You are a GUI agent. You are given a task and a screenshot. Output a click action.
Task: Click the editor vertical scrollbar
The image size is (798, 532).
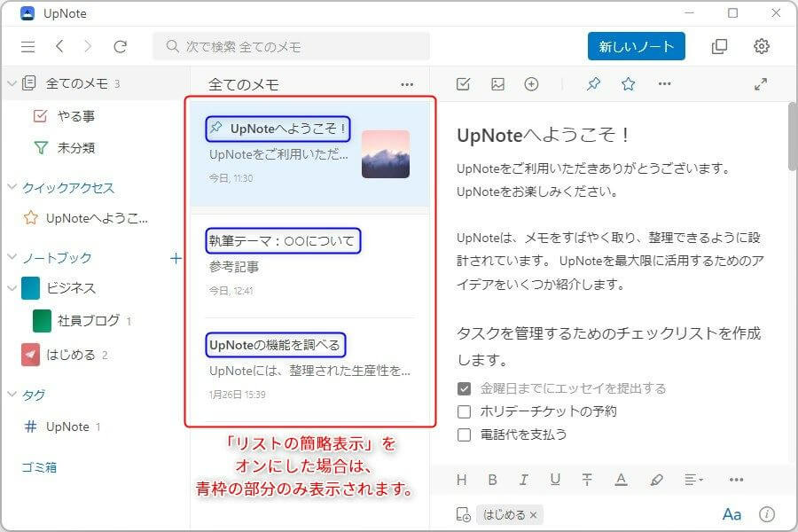pyautogui.click(x=793, y=137)
